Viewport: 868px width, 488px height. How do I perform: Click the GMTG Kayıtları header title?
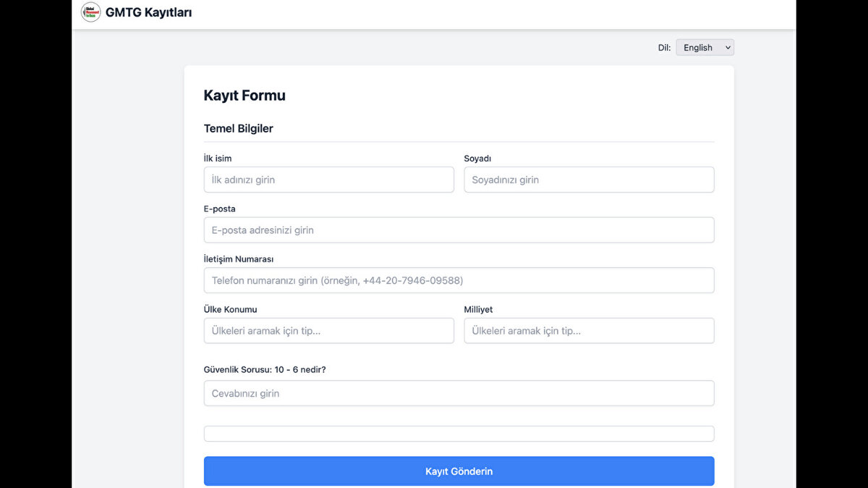[148, 12]
